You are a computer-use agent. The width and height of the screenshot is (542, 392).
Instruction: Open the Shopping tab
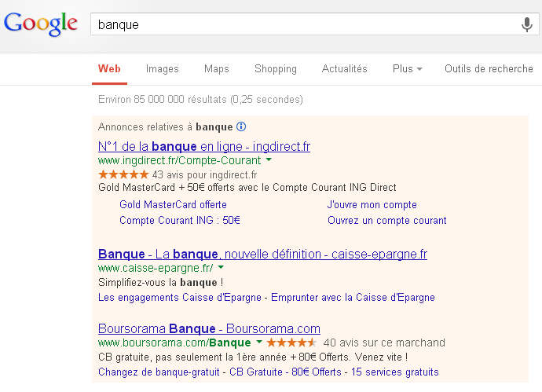click(x=275, y=69)
